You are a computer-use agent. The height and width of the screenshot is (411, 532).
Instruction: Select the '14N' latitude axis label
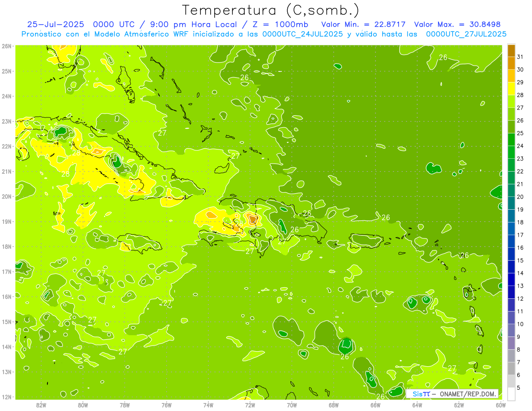click(7, 347)
